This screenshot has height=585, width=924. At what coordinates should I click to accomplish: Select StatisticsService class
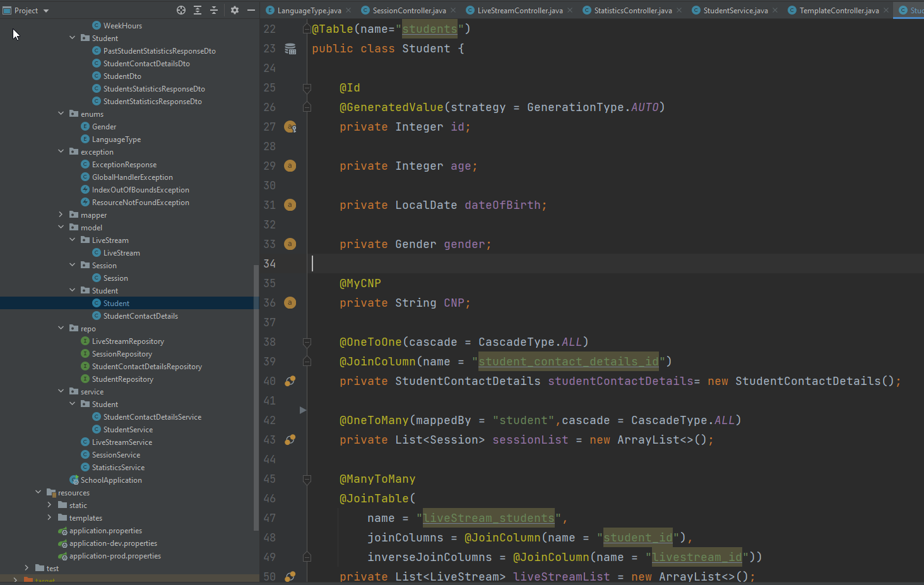point(118,467)
